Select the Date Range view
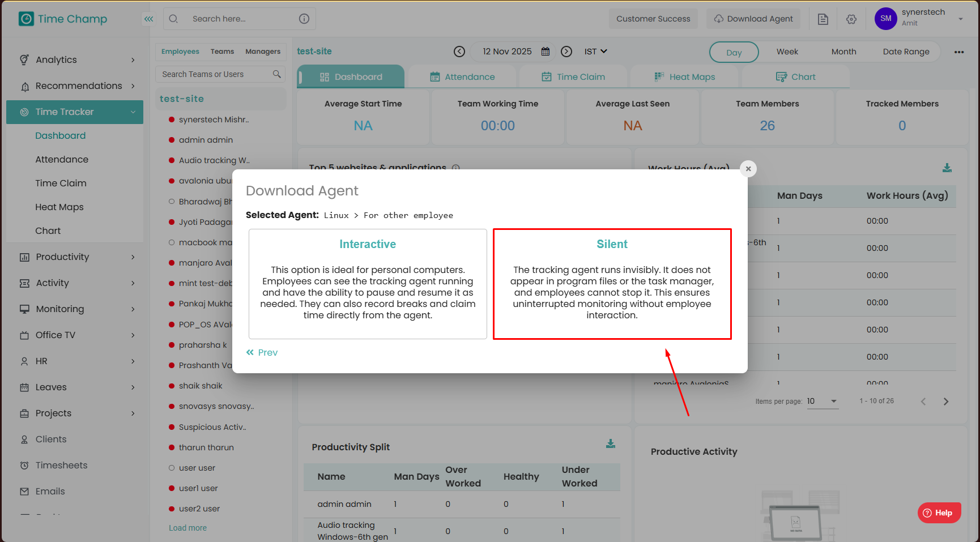Image resolution: width=980 pixels, height=542 pixels. pos(906,52)
